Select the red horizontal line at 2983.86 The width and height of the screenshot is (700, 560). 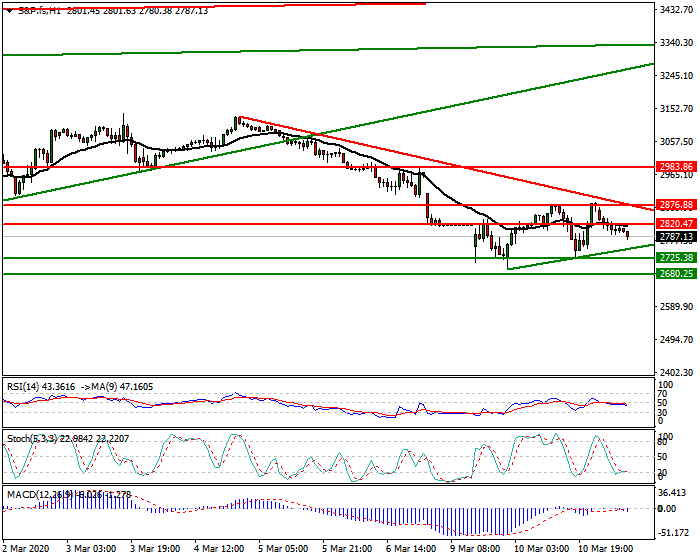328,167
